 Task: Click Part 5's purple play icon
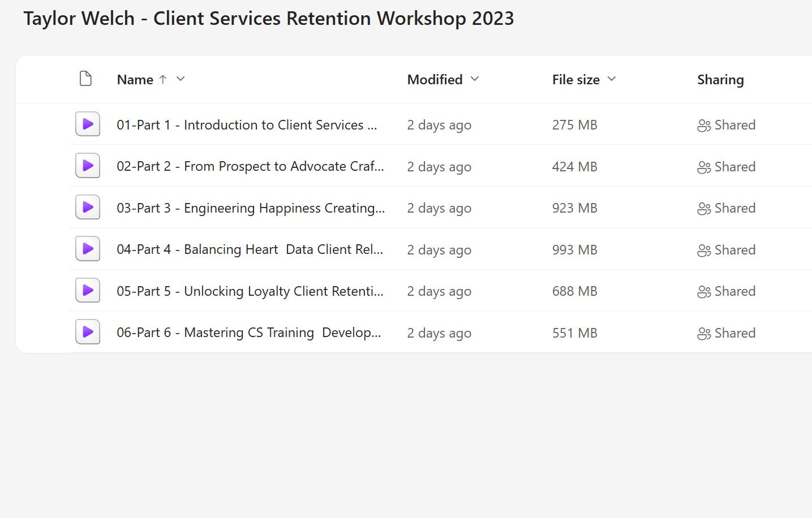pyautogui.click(x=87, y=290)
